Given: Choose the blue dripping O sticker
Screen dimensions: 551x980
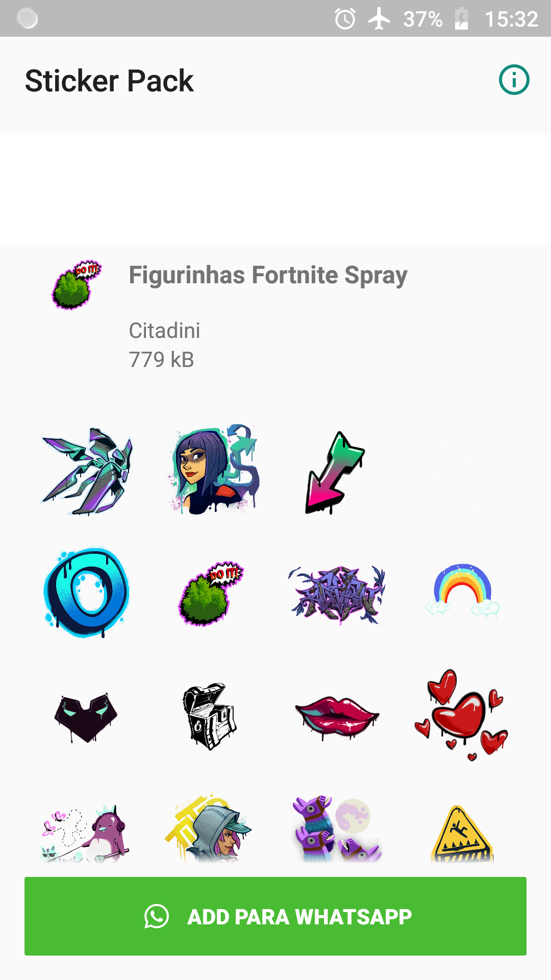Looking at the screenshot, I should tap(86, 593).
